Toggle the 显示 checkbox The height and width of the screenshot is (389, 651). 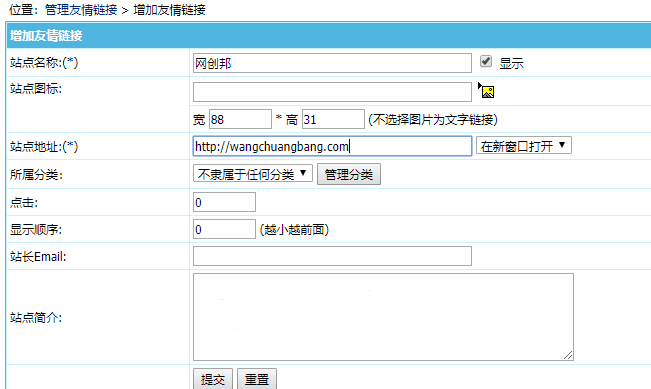[x=486, y=61]
